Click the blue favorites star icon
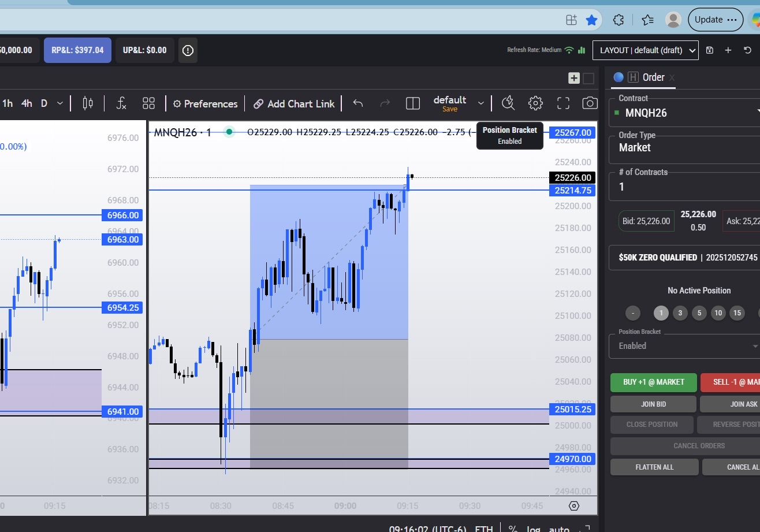Image resolution: width=760 pixels, height=532 pixels. 591,20
